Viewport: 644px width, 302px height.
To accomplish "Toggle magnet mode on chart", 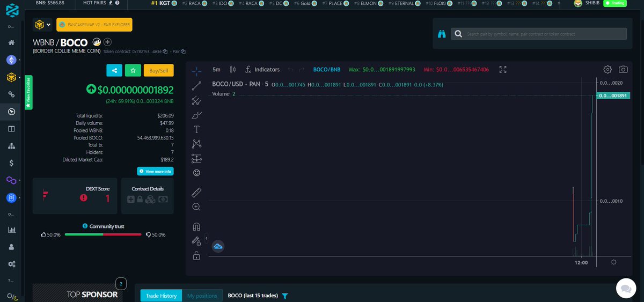I will coord(196,226).
